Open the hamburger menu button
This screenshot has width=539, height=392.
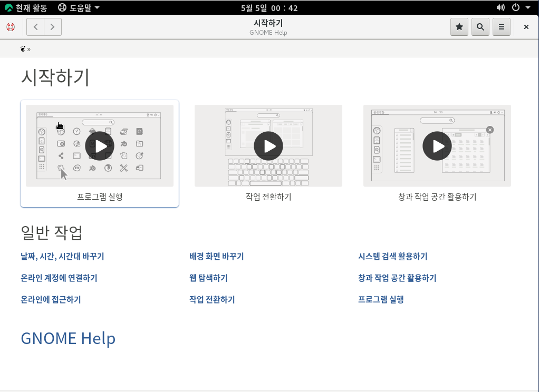502,27
